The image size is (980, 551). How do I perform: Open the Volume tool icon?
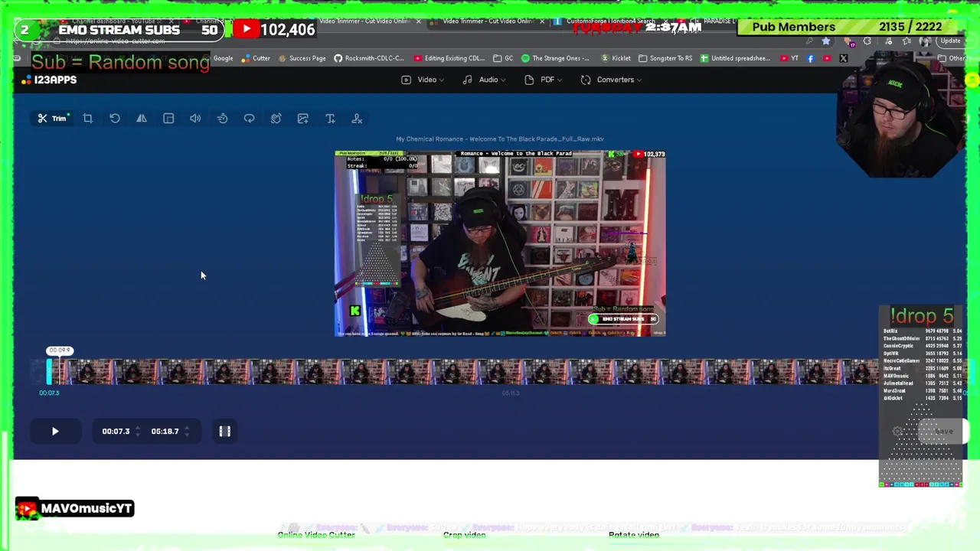coord(195,119)
